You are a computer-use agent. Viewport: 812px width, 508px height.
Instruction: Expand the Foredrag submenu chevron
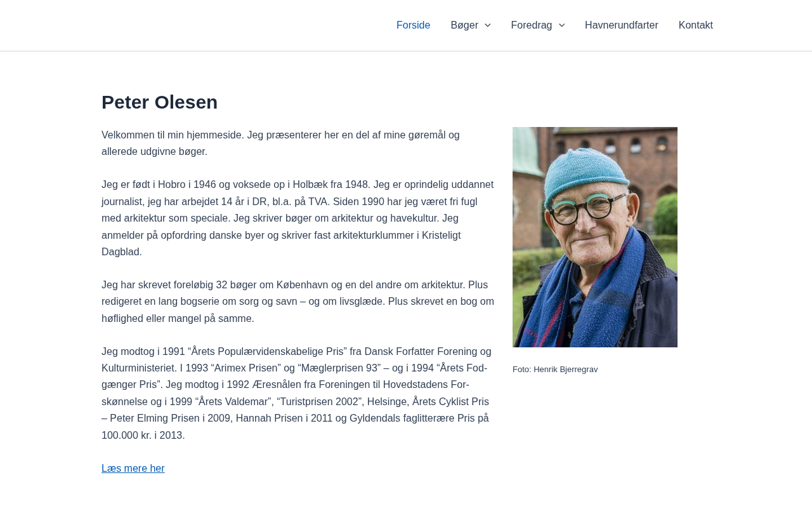(561, 25)
